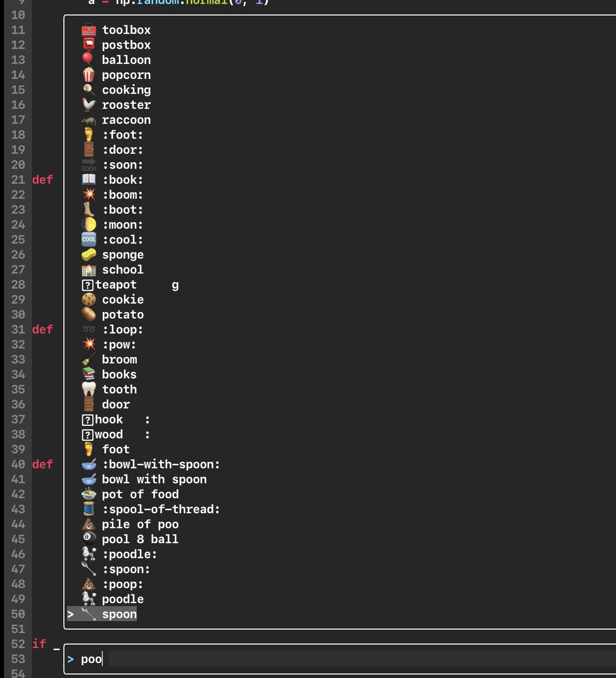The height and width of the screenshot is (678, 616).
Task: Pick the ':spoon:' shortcode entry
Action: (x=126, y=569)
